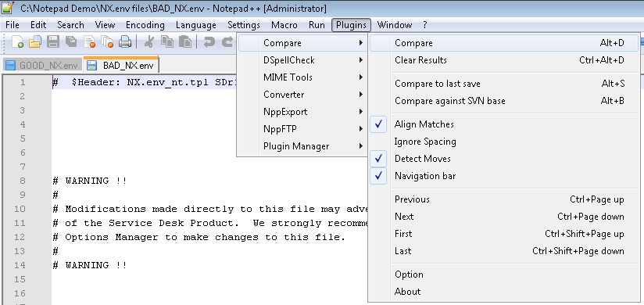Open the Compare plugin About entry

(x=503, y=292)
